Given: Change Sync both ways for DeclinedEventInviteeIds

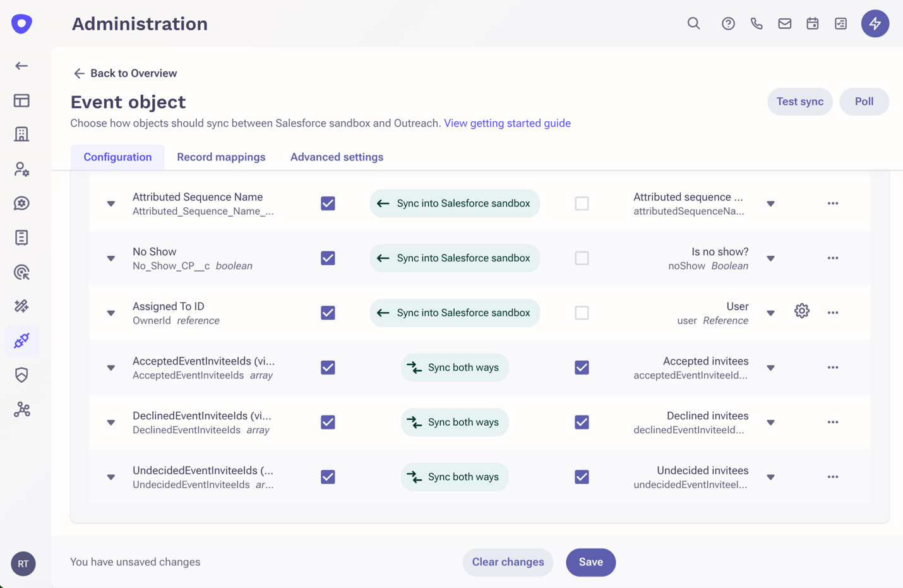Looking at the screenshot, I should click(x=455, y=422).
